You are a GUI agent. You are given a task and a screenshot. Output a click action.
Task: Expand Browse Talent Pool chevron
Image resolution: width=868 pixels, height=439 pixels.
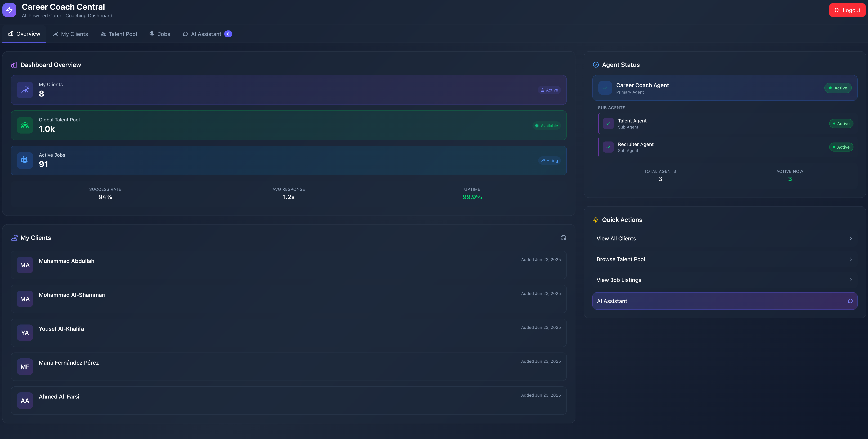(x=851, y=259)
